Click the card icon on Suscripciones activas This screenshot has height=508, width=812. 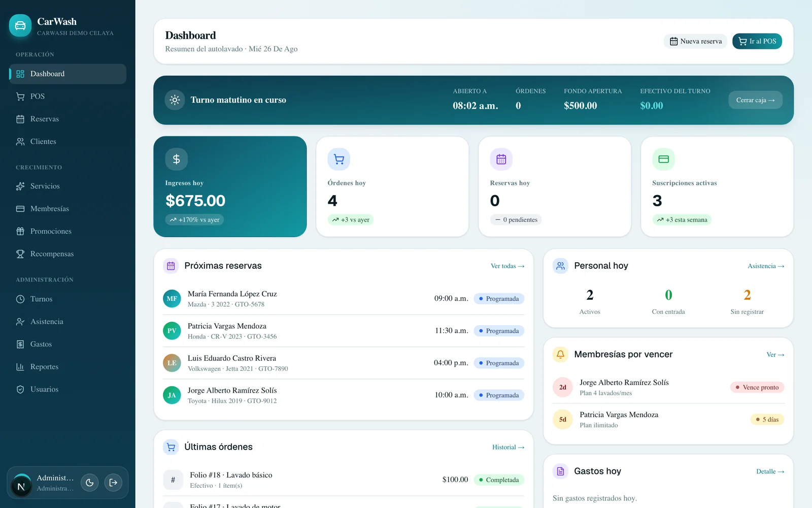point(664,160)
